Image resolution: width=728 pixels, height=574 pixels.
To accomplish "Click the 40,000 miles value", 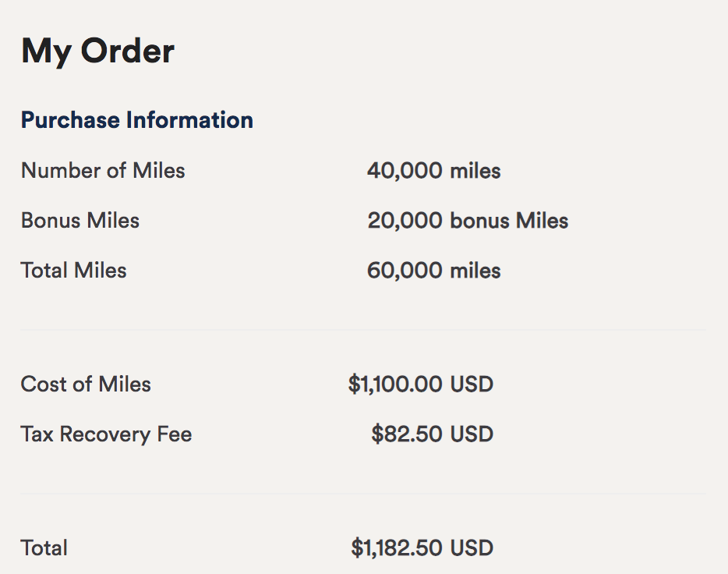I will (x=433, y=171).
